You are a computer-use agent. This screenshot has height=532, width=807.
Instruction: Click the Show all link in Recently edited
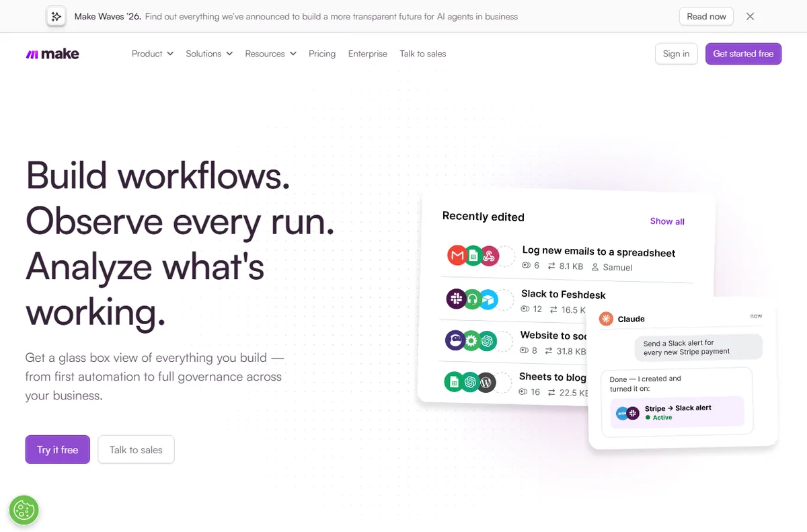667,221
